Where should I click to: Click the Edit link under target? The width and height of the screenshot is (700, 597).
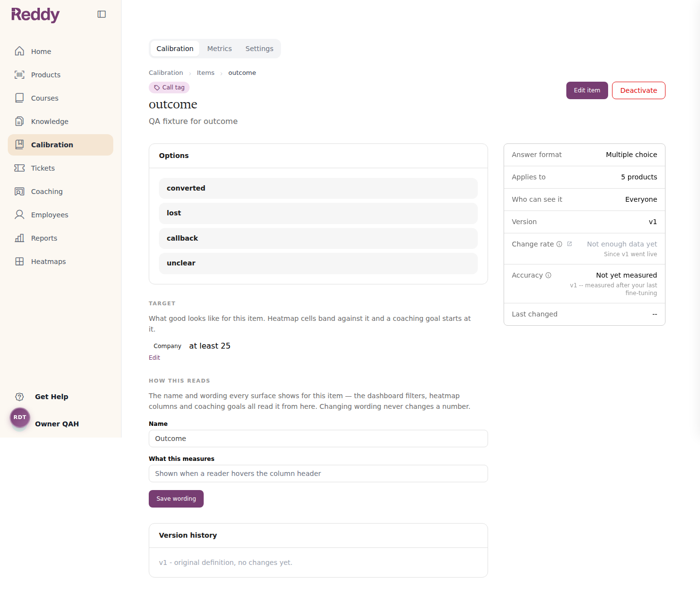(x=154, y=358)
